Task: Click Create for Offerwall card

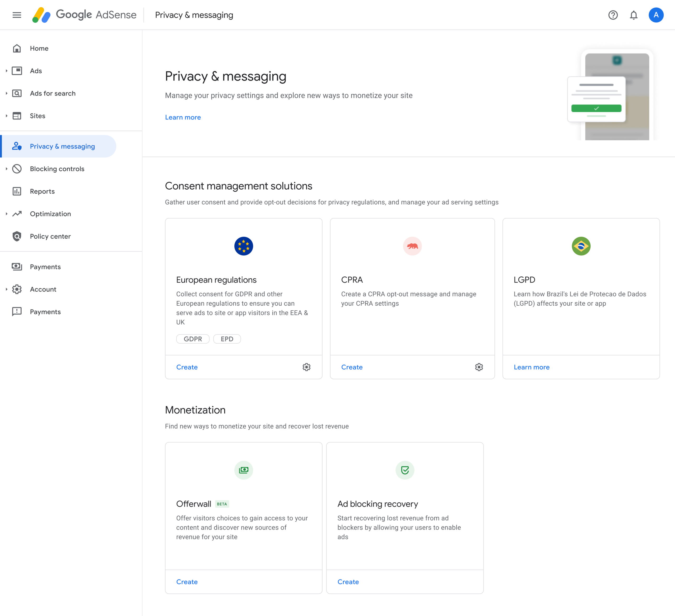Action: (187, 582)
